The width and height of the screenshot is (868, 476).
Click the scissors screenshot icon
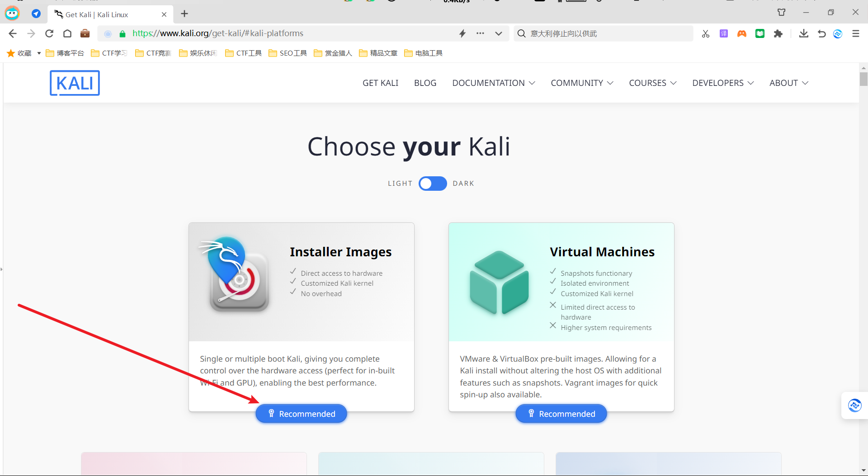coord(705,33)
